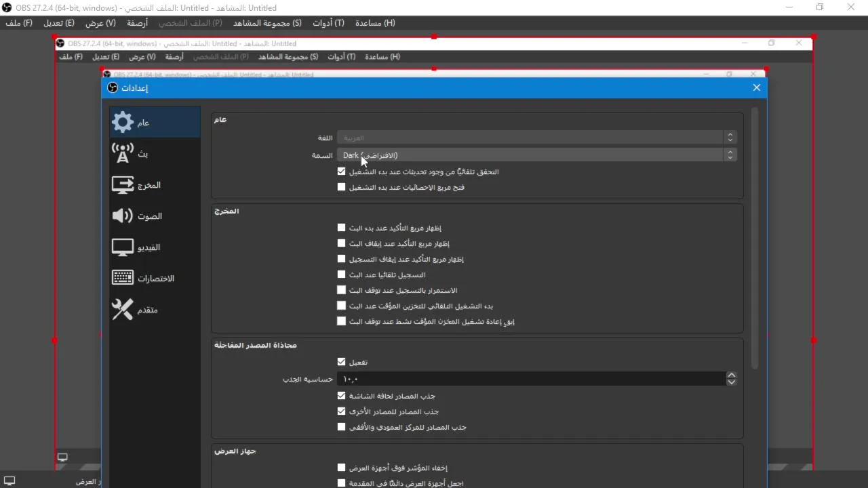Tick confirmation dialog when stopping stream (عند إيقاف البث)

pyautogui.click(x=342, y=243)
